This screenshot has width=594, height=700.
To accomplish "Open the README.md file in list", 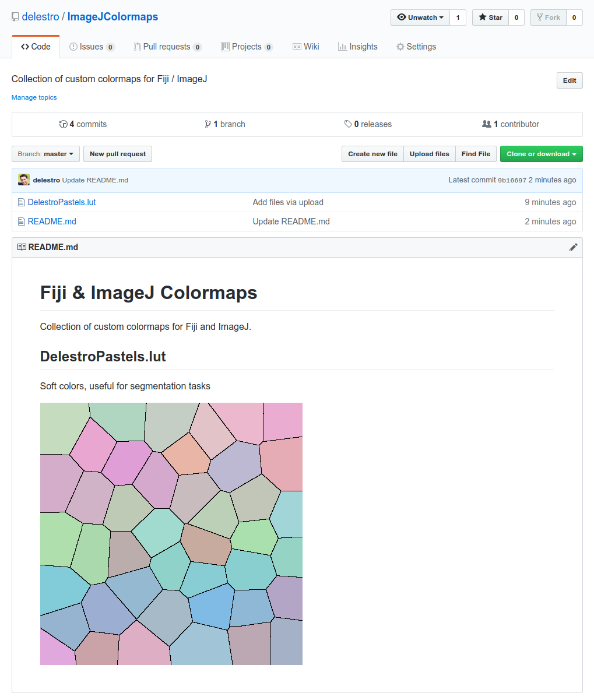I will (x=52, y=221).
